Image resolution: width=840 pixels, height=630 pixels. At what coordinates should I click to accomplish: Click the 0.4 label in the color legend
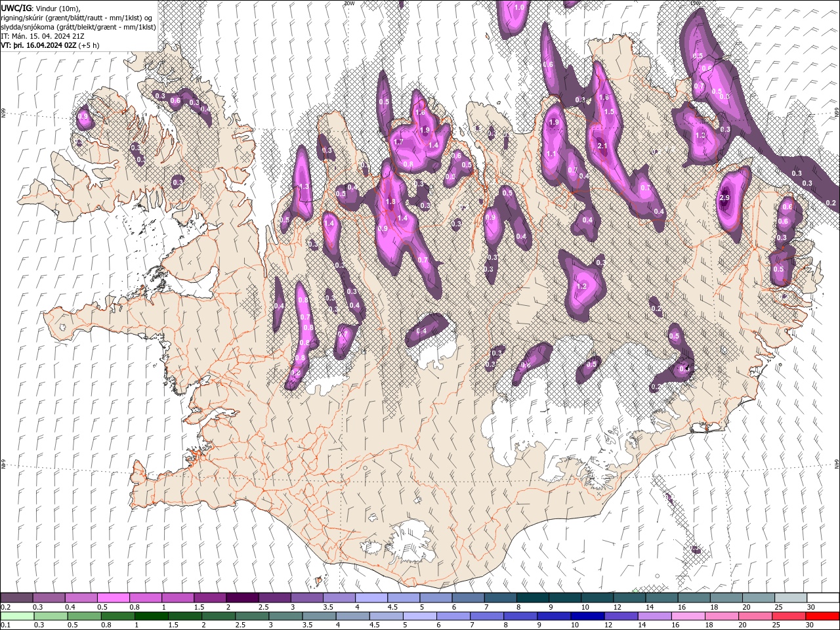70,607
